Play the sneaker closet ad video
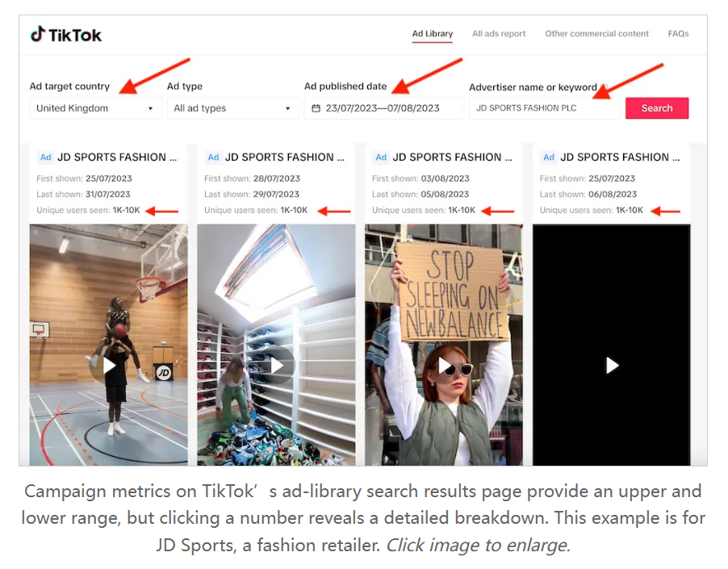This screenshot has height=569, width=728. [277, 366]
